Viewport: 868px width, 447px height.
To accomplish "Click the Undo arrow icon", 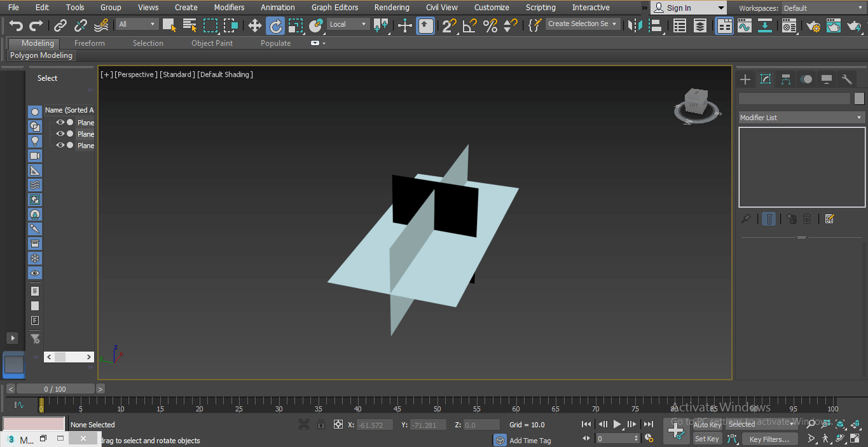I will coord(16,25).
